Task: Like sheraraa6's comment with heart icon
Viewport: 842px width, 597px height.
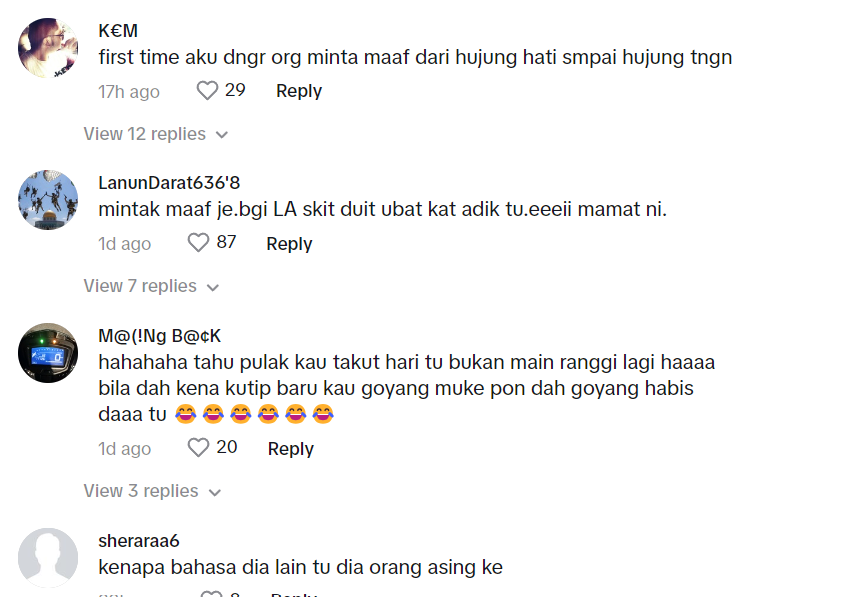Action: 211,594
